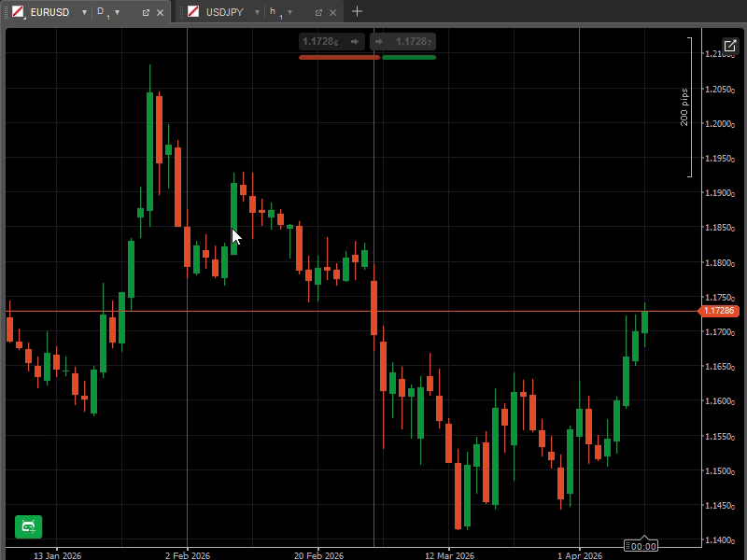Viewport: 747px width, 560px height.
Task: Expand the h1 timeframe dropdown
Action: pos(289,12)
